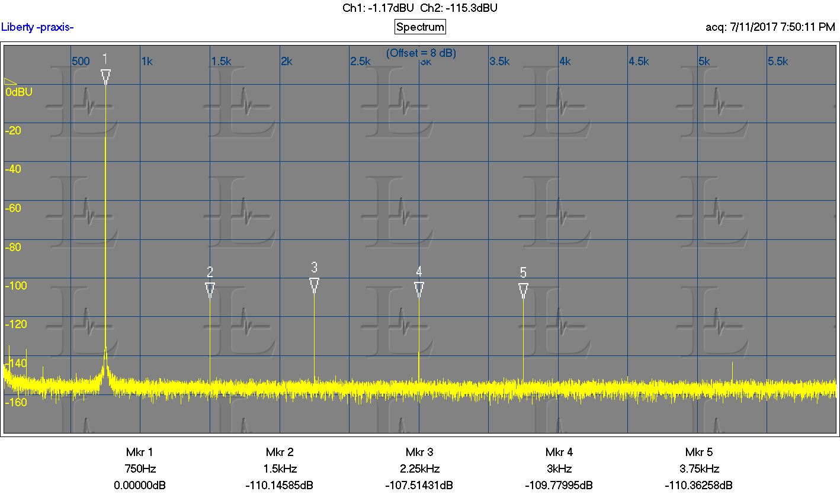Select marker 3 triangle at 2.25kHz

[x=314, y=285]
